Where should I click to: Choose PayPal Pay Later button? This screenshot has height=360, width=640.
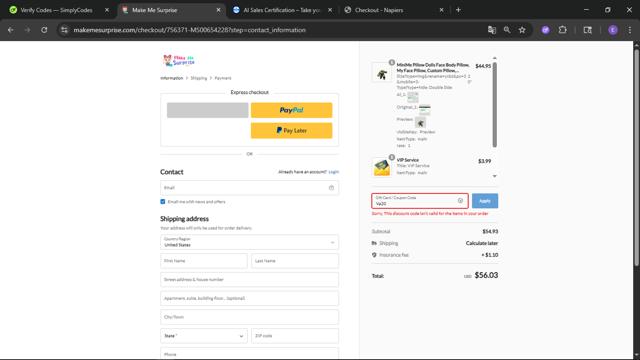(291, 131)
